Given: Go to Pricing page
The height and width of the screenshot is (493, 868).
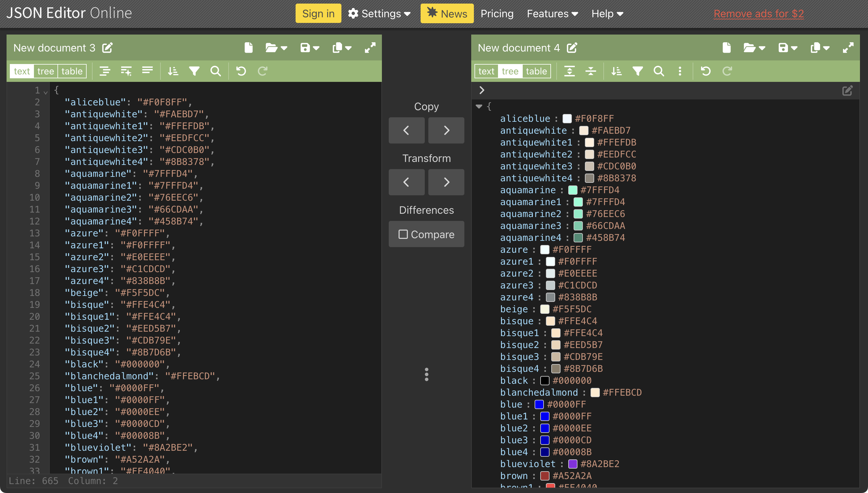Looking at the screenshot, I should (497, 13).
